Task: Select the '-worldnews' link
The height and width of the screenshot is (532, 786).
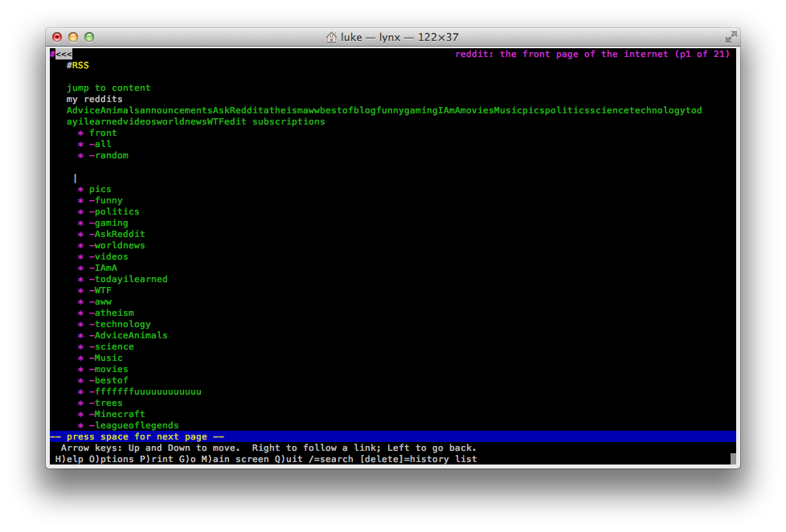Action: point(117,246)
